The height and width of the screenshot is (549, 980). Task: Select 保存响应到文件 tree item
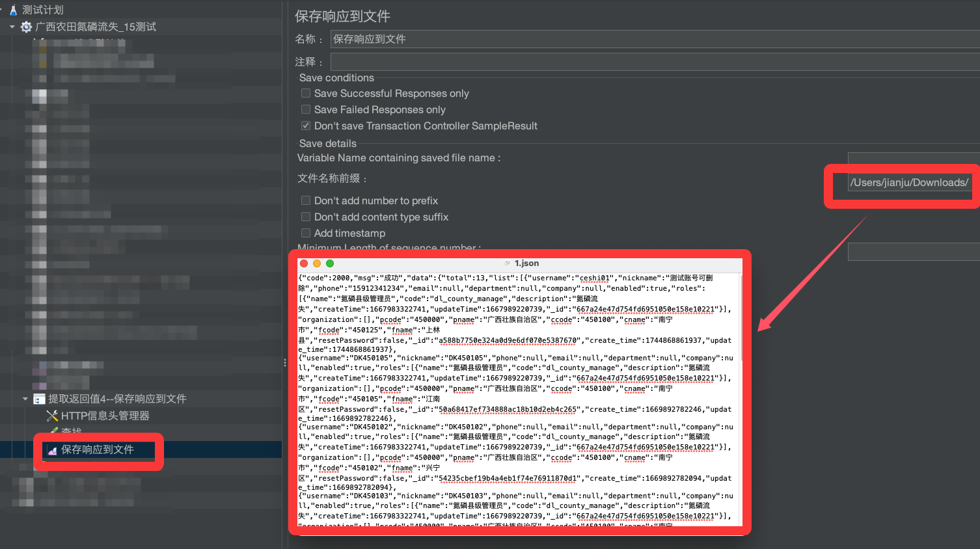(x=98, y=449)
